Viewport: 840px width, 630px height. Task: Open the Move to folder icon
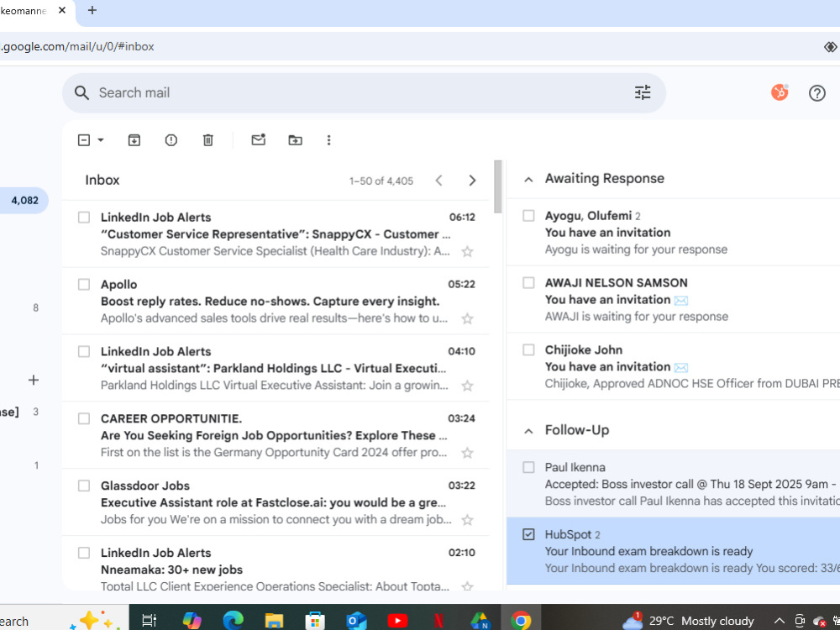[295, 140]
